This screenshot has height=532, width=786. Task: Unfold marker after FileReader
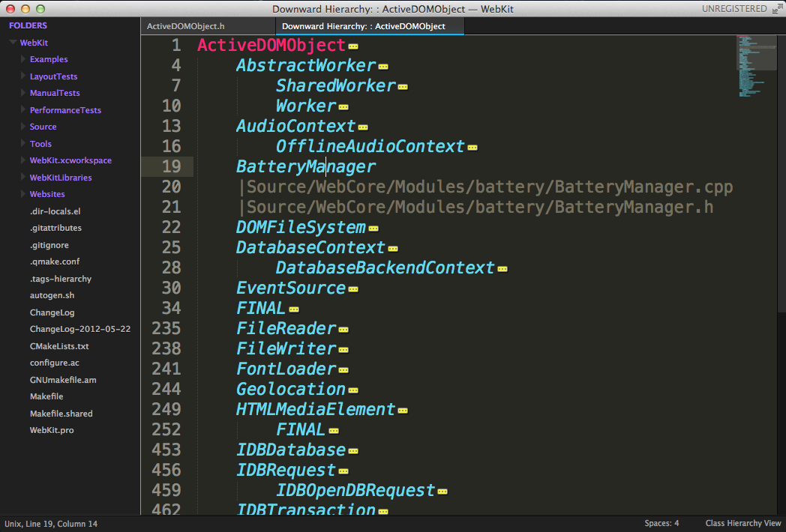coord(343,330)
